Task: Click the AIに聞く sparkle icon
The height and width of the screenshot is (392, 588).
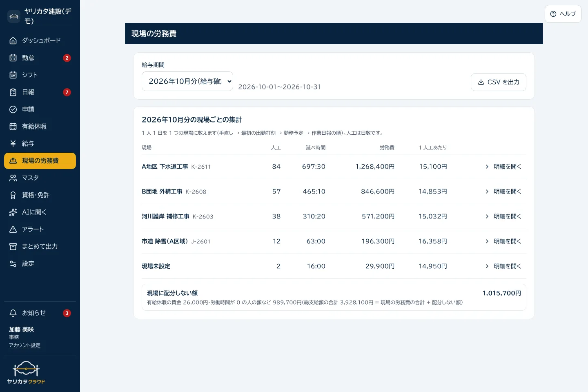Action: 13,212
